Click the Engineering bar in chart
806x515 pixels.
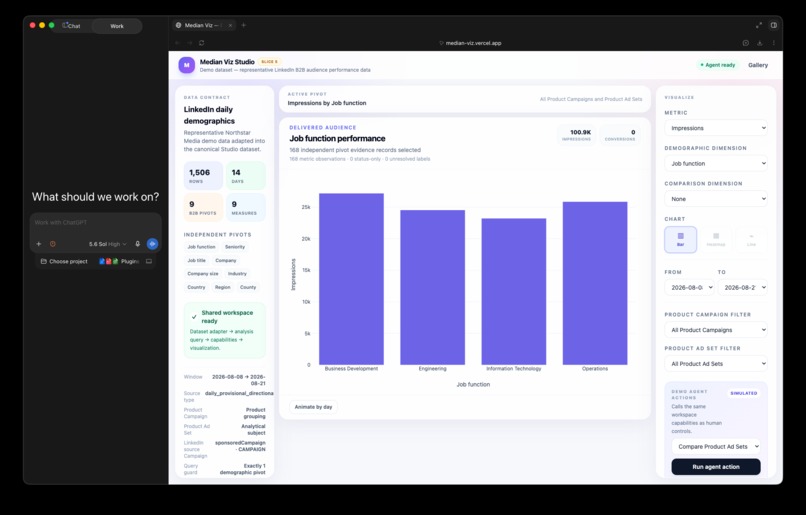pyautogui.click(x=432, y=287)
